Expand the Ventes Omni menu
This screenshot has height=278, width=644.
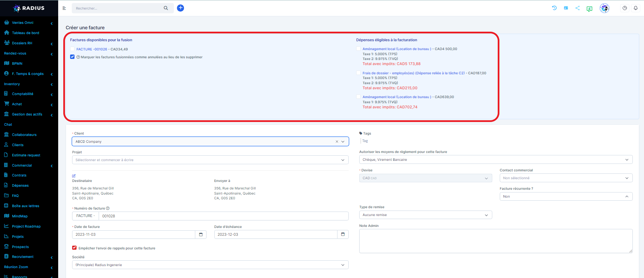29,22
